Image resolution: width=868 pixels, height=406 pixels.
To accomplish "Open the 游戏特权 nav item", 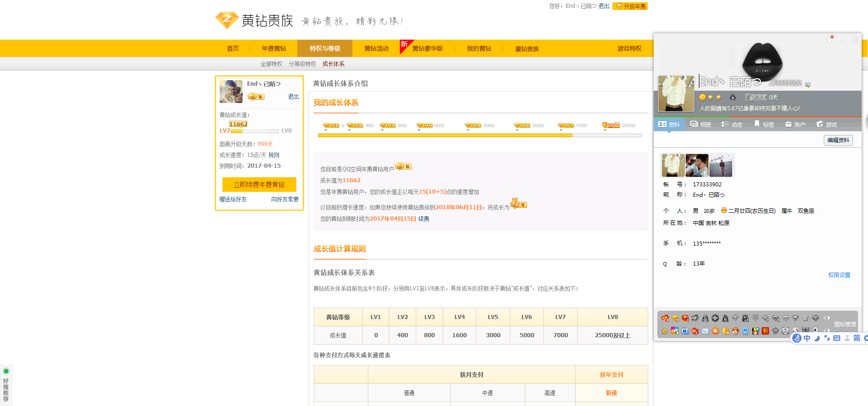I will [x=630, y=48].
